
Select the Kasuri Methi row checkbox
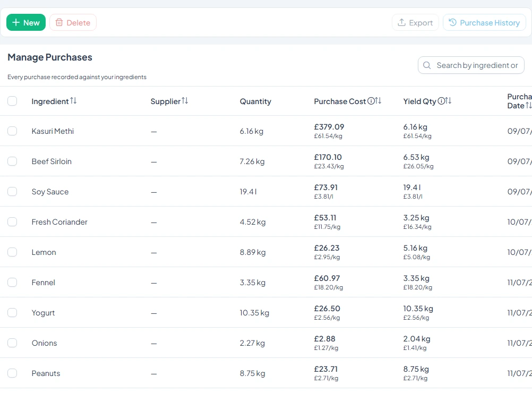(x=12, y=131)
